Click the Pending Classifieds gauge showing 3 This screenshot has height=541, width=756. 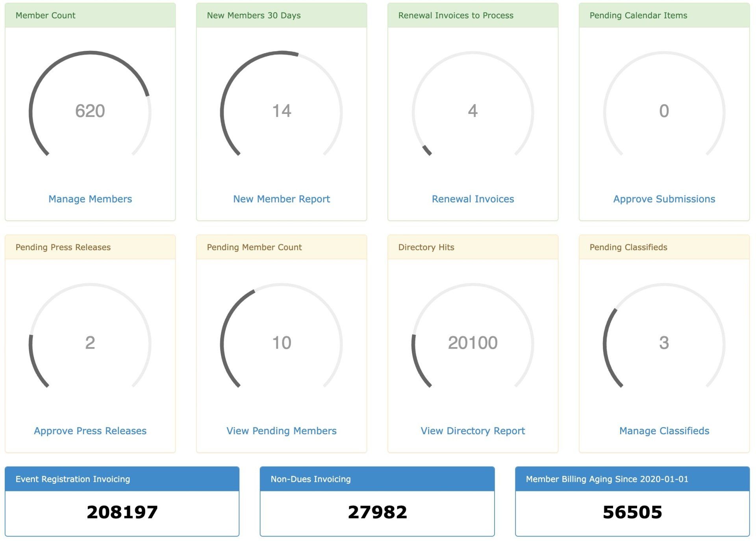[664, 343]
